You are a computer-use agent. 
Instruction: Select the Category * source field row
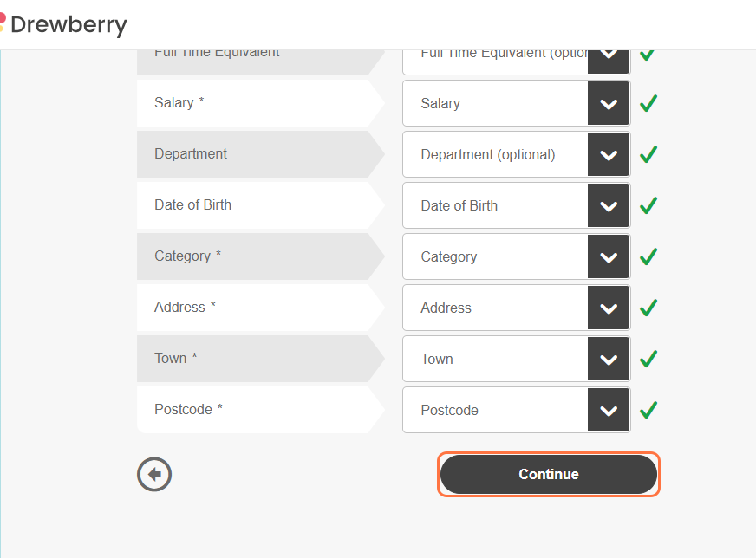tap(260, 256)
